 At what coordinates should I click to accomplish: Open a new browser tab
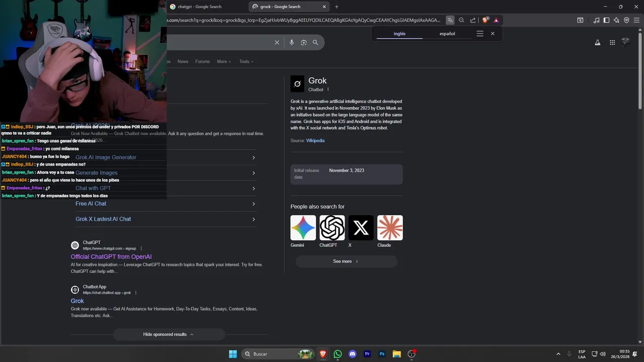[337, 7]
